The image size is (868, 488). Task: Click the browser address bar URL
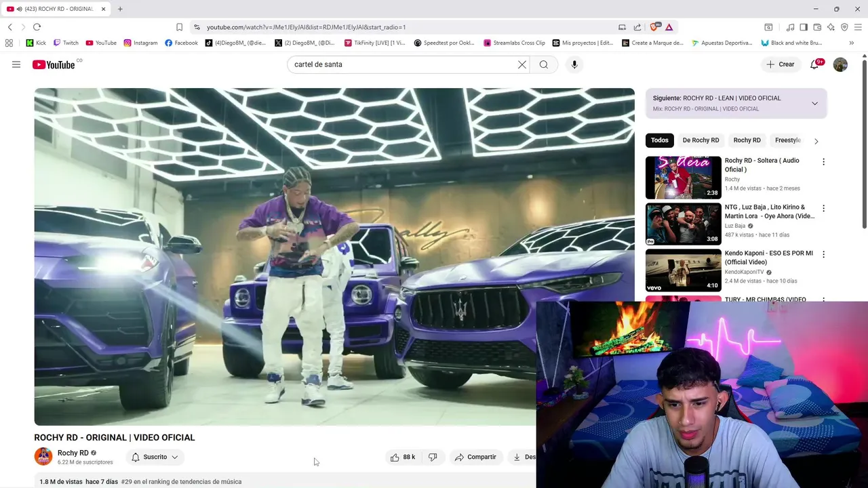(306, 27)
